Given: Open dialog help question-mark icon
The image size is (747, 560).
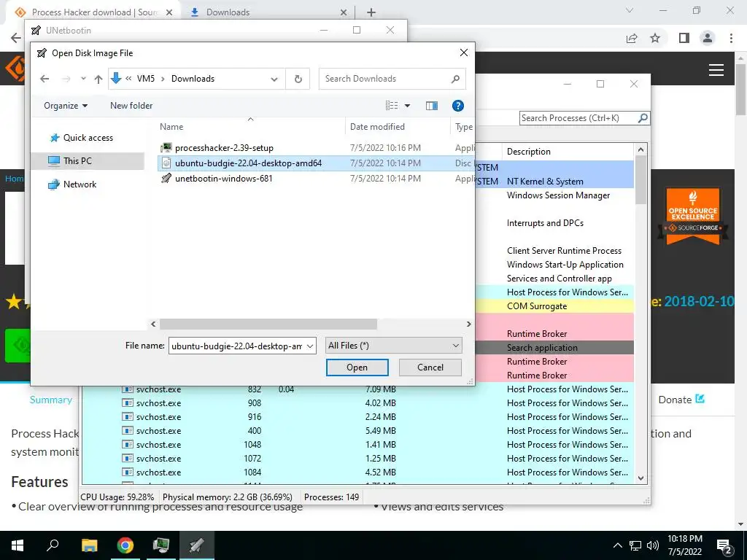Looking at the screenshot, I should click(x=458, y=106).
